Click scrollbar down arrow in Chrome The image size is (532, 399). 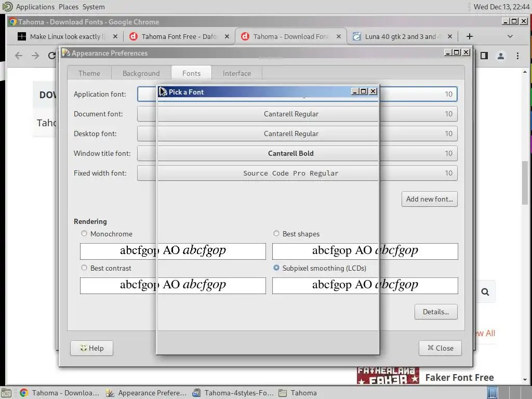pos(525,380)
